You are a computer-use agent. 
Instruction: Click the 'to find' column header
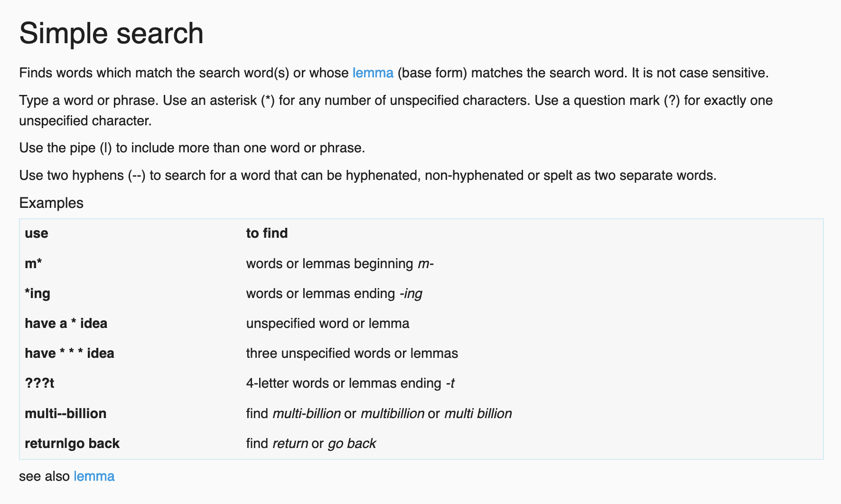[x=267, y=233]
